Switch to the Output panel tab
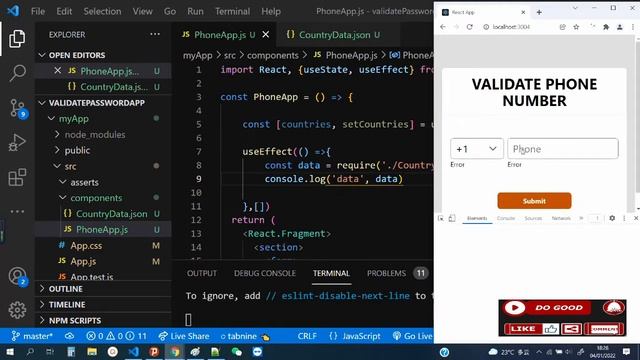 (x=202, y=273)
